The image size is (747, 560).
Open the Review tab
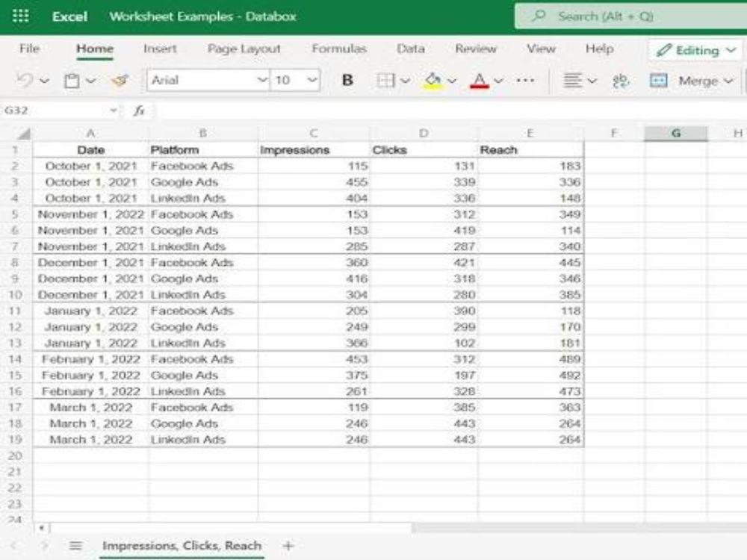[475, 49]
